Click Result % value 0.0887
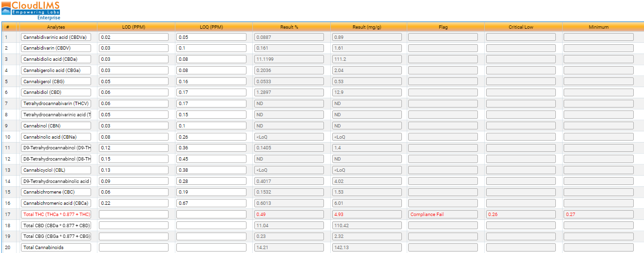The height and width of the screenshot is (253, 644). point(289,37)
